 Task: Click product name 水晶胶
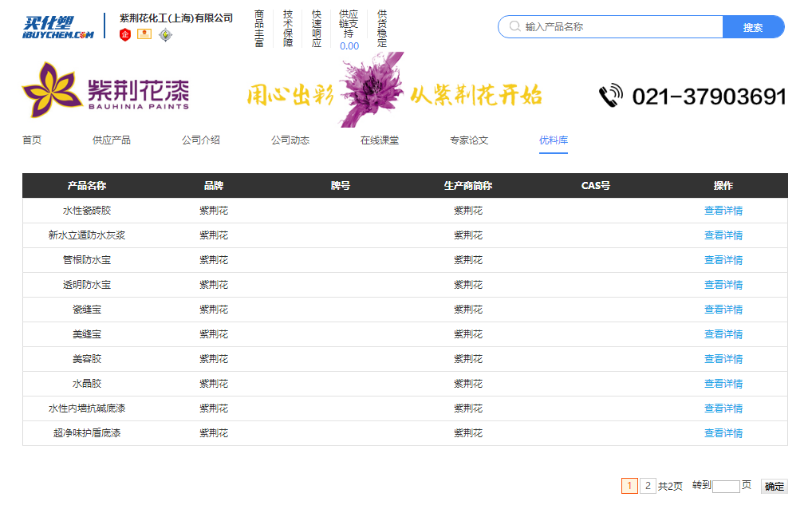[x=87, y=384]
